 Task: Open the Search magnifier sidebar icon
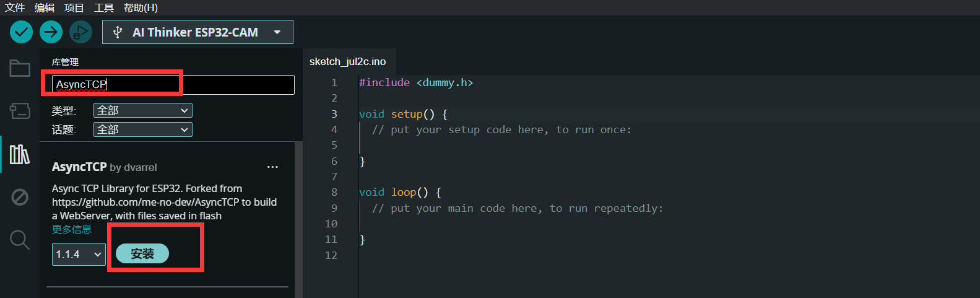(20, 240)
